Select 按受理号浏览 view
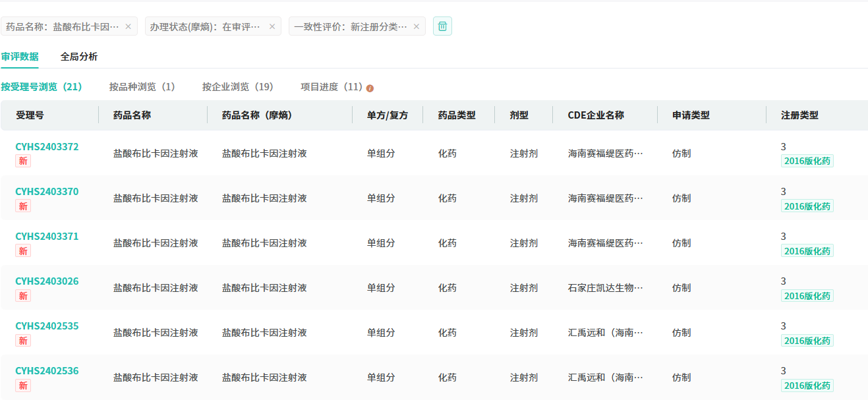 pyautogui.click(x=41, y=87)
